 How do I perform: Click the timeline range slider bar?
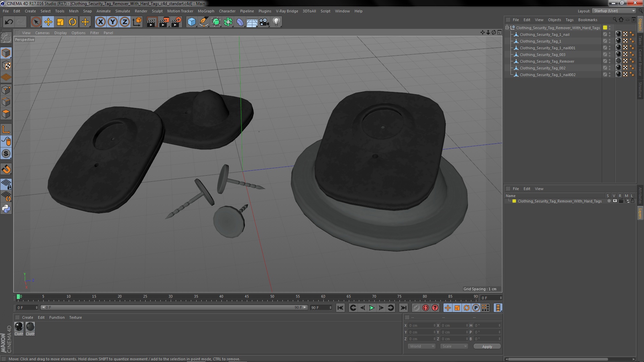click(x=173, y=308)
